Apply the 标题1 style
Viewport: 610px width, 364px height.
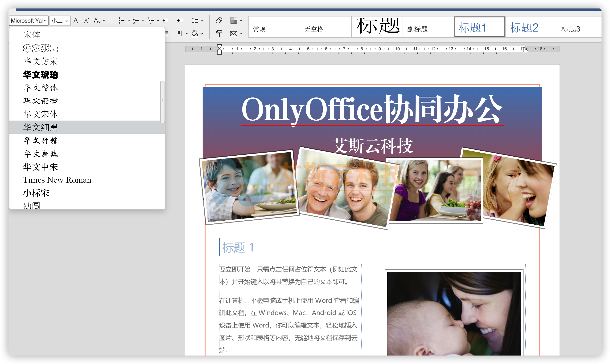point(480,27)
